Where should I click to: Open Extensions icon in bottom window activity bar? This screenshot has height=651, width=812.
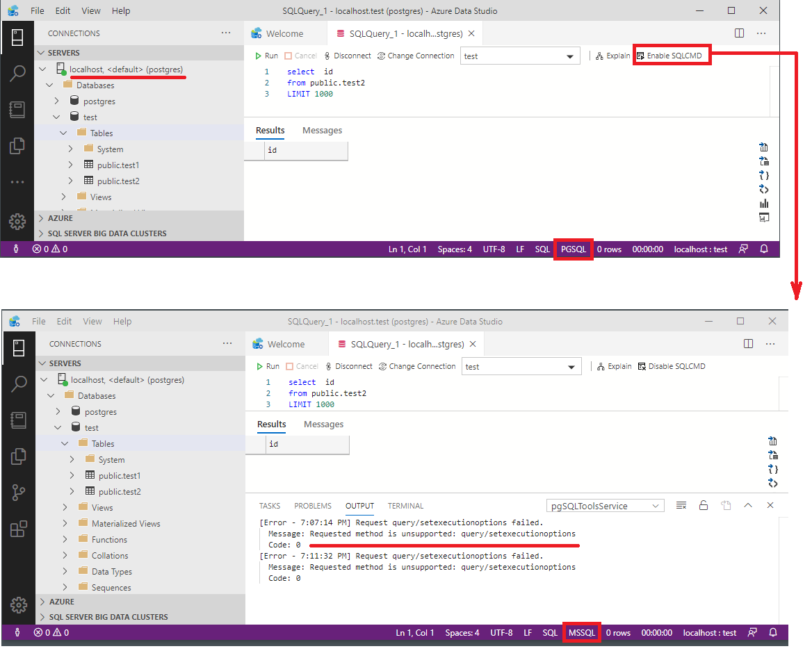click(x=19, y=529)
